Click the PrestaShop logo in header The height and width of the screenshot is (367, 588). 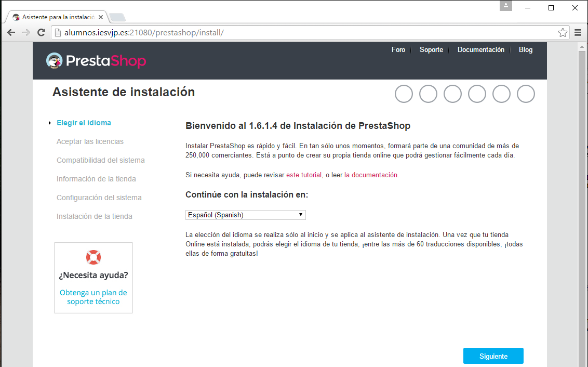click(x=96, y=61)
